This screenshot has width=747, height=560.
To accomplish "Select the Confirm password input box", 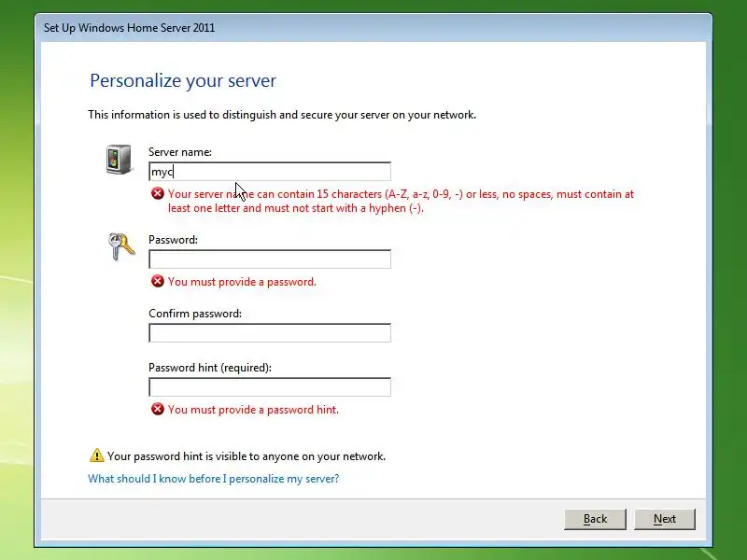I will pyautogui.click(x=270, y=333).
